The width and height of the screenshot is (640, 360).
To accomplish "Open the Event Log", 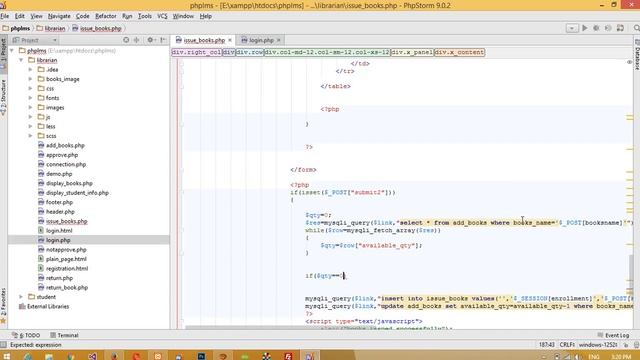I will tap(613, 335).
